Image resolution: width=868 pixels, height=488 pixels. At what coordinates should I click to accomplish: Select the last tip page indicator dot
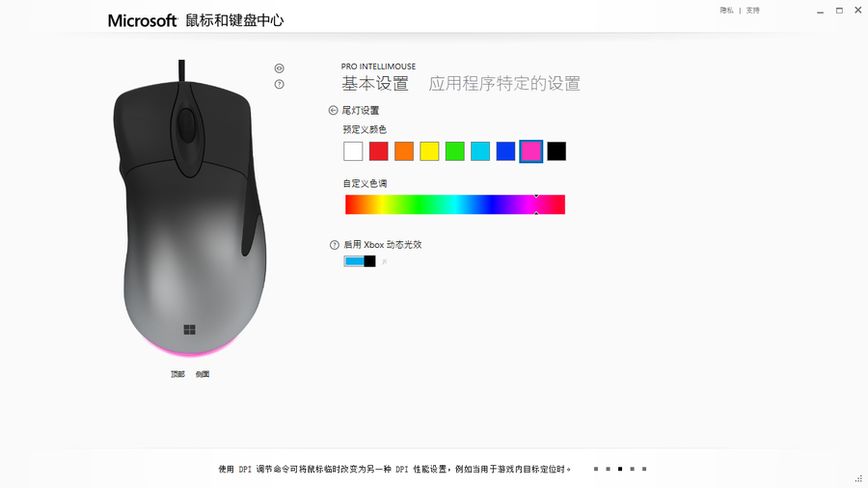coord(644,469)
